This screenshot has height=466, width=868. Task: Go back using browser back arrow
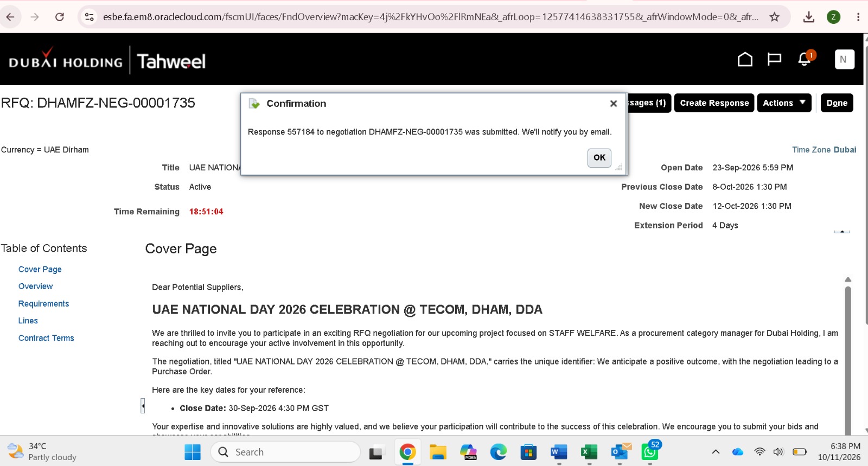[10, 17]
